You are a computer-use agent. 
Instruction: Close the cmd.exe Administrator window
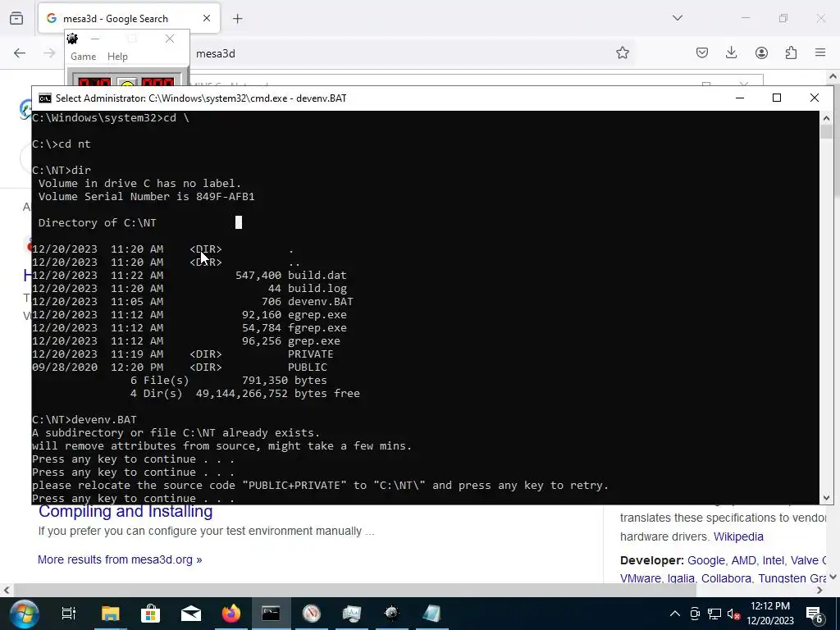[815, 98]
